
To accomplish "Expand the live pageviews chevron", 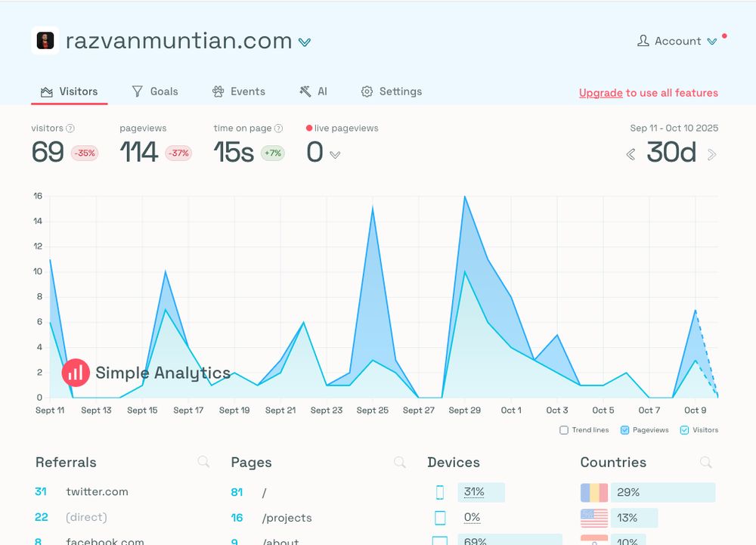I will pyautogui.click(x=335, y=155).
